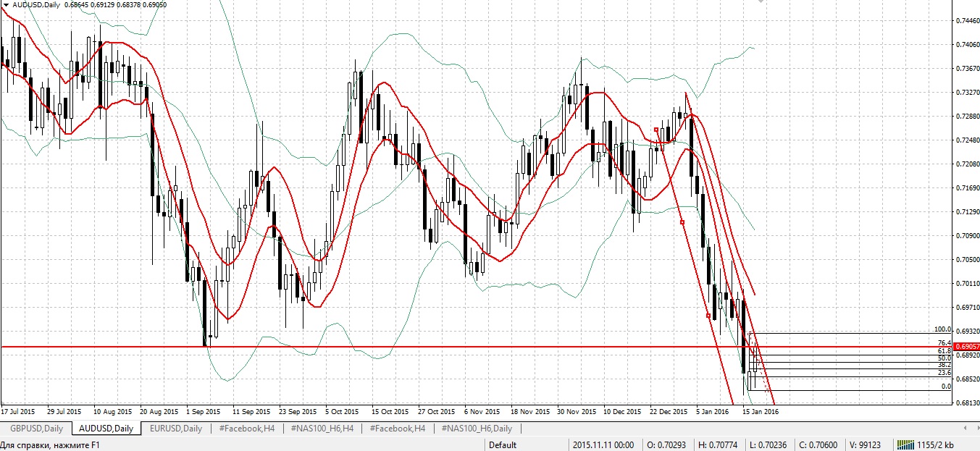The image size is (980, 451).
Task: Click the 0.73270 price scale label
Action: tap(967, 93)
